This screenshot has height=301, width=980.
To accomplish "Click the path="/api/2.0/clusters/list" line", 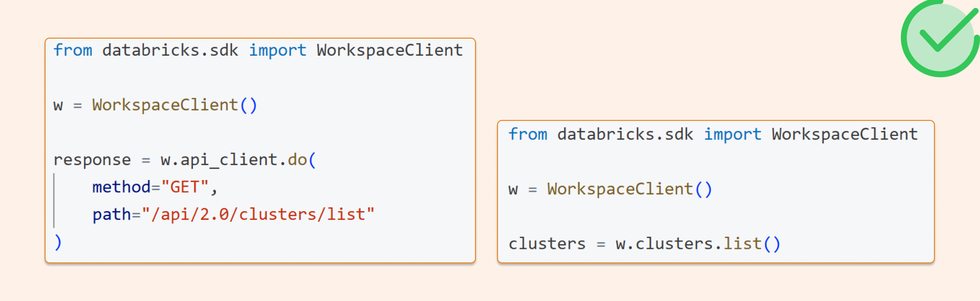I will click(233, 215).
